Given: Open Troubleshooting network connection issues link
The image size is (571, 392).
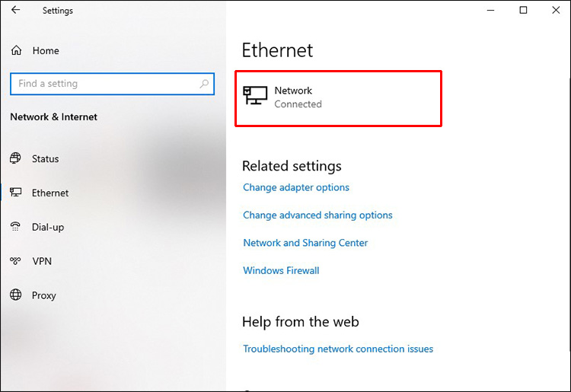Looking at the screenshot, I should point(338,349).
